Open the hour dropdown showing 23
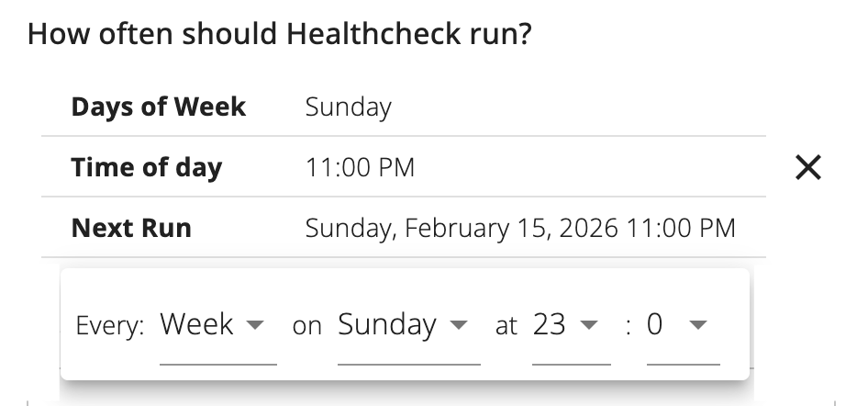The width and height of the screenshot is (868, 406). (x=550, y=325)
